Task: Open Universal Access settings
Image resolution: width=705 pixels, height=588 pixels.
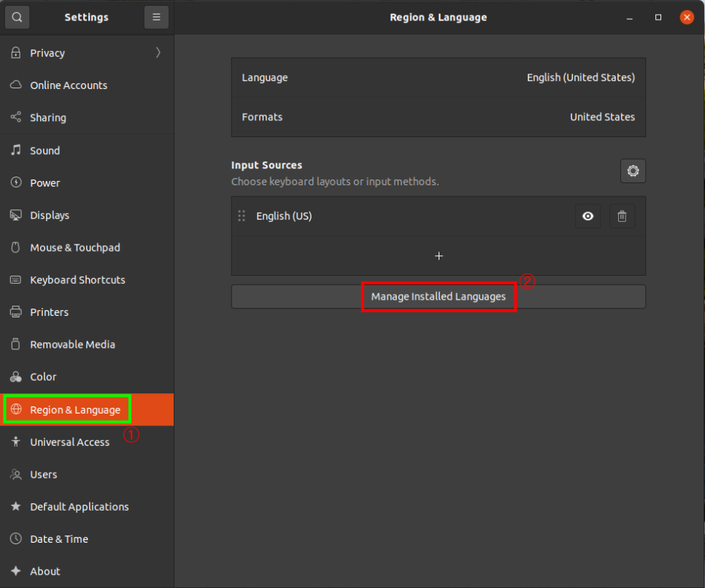Action: tap(87, 442)
